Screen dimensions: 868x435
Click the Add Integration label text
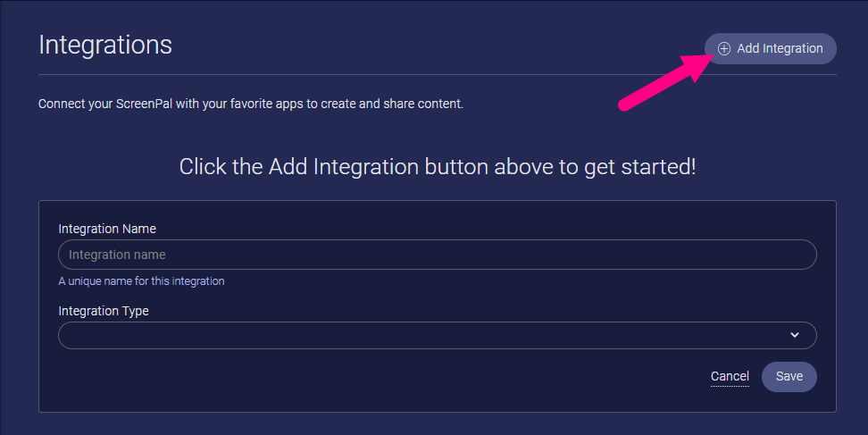780,49
